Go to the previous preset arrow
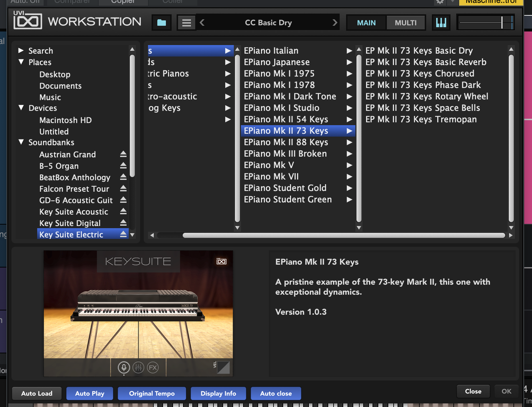 [x=202, y=23]
